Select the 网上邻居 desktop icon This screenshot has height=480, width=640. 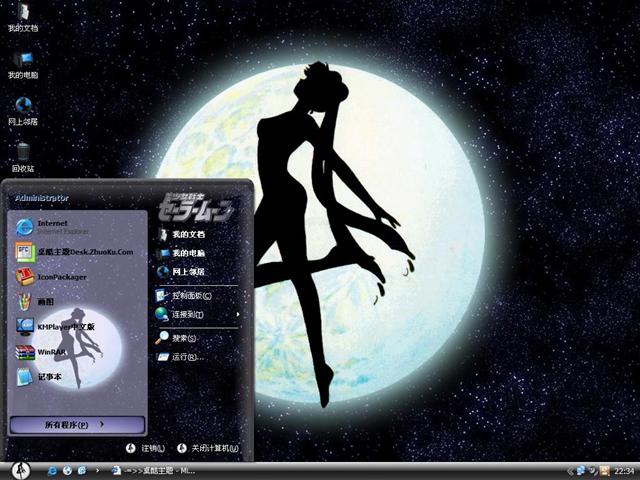(x=23, y=111)
